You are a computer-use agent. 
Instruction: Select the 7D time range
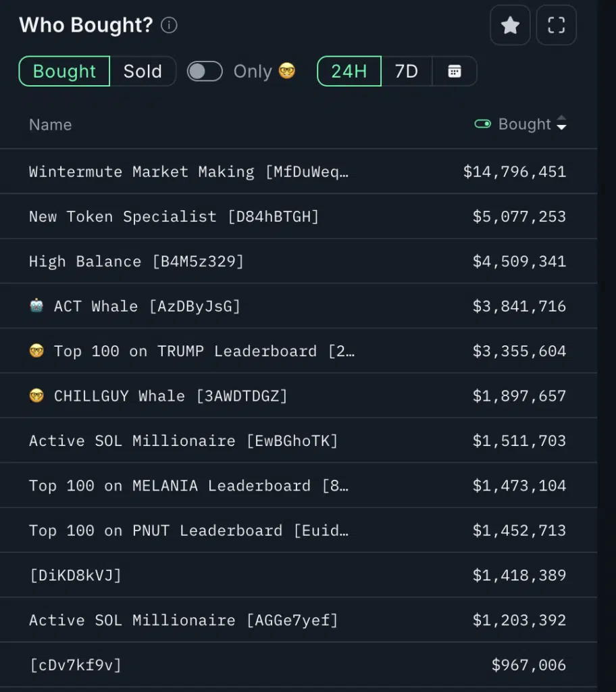tap(406, 71)
